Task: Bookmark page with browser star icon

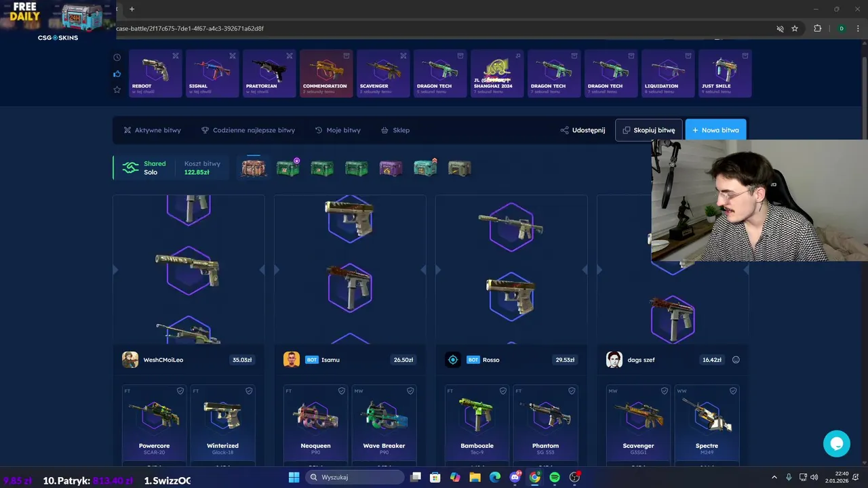Action: pos(795,28)
